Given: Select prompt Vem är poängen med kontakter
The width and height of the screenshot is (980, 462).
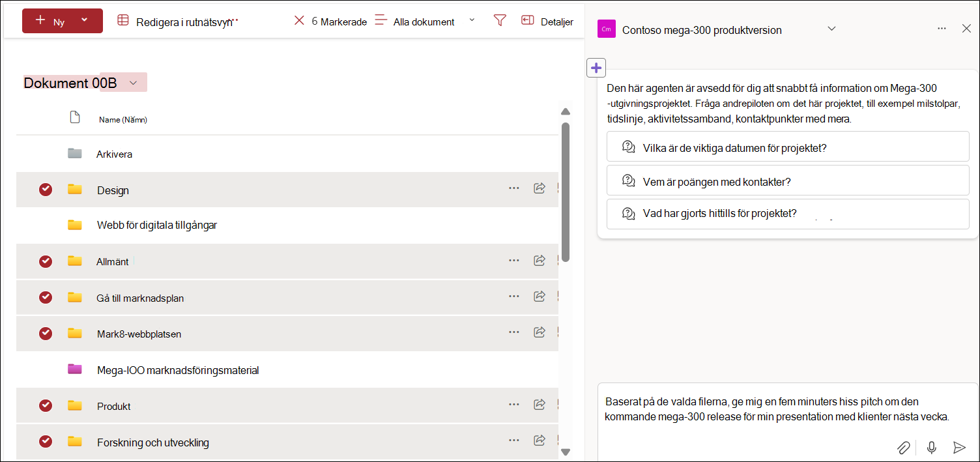Looking at the screenshot, I should [x=788, y=180].
